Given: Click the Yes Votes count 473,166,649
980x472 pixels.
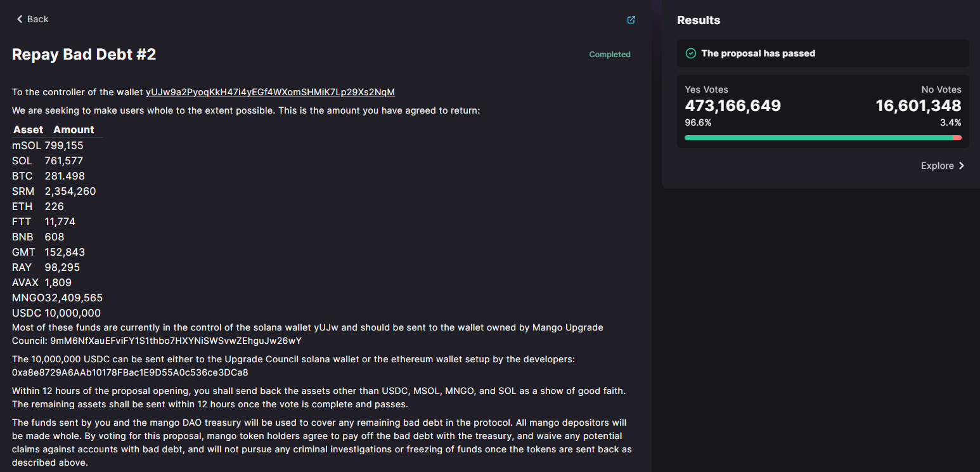Looking at the screenshot, I should point(733,106).
